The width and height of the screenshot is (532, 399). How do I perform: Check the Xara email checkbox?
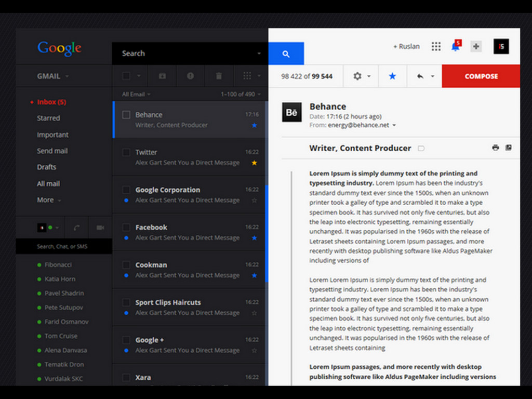click(126, 377)
